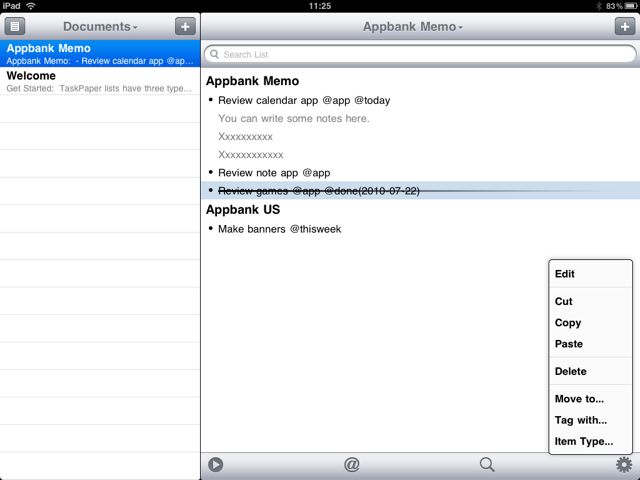The height and width of the screenshot is (480, 640).
Task: Tap the play arrow icon in bottom toolbar
Action: [216, 464]
